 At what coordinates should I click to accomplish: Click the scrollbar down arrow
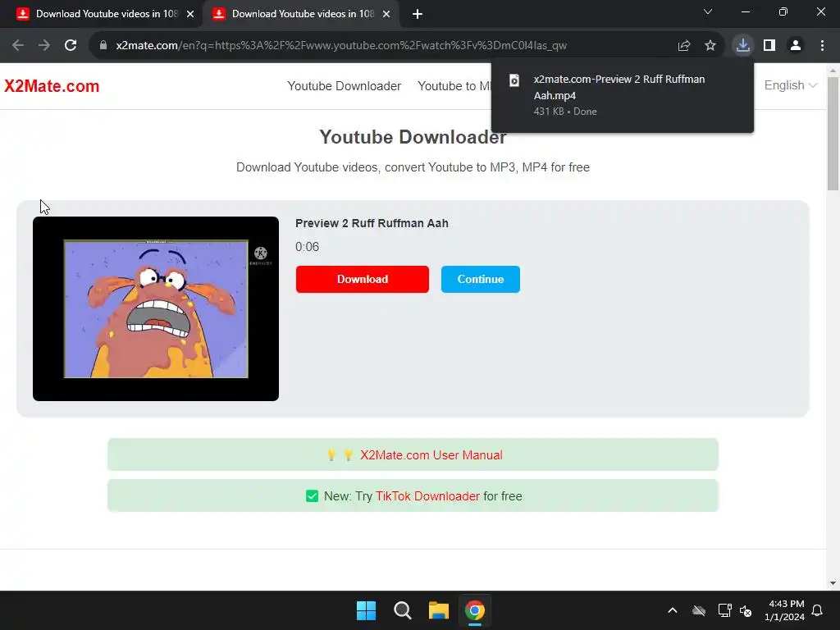coord(833,583)
